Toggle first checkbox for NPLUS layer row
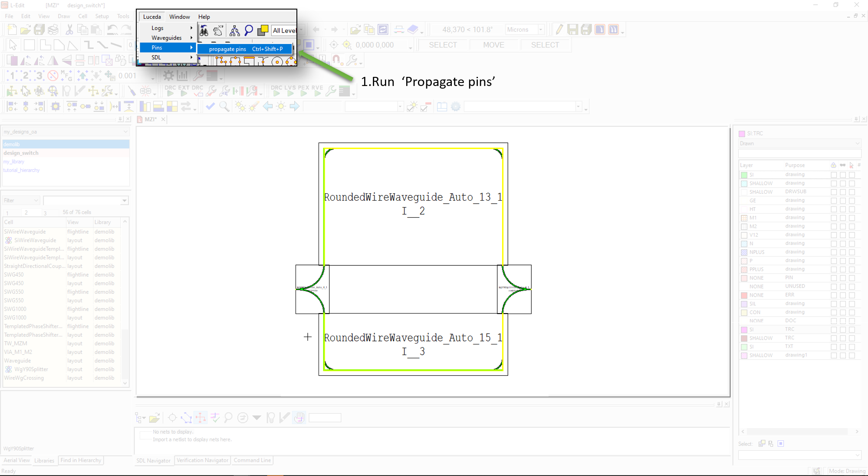 (833, 252)
